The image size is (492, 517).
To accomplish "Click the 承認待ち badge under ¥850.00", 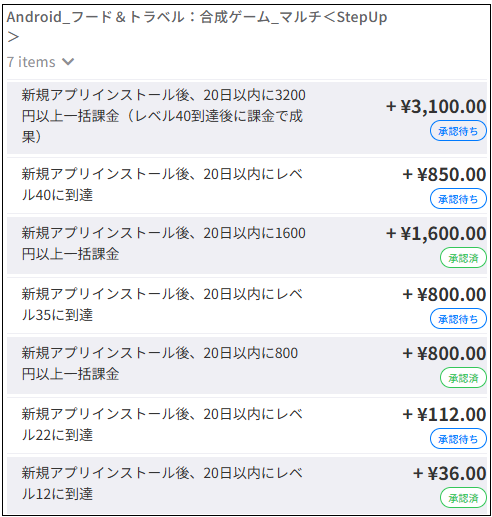I will tap(458, 199).
